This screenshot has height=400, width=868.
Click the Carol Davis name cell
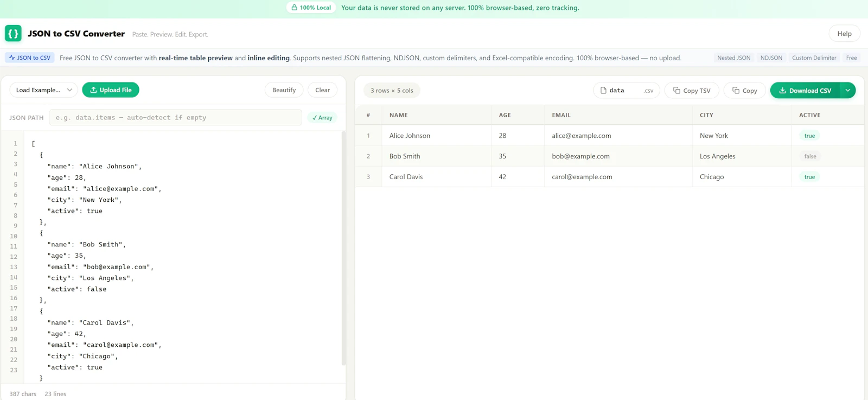(436, 177)
